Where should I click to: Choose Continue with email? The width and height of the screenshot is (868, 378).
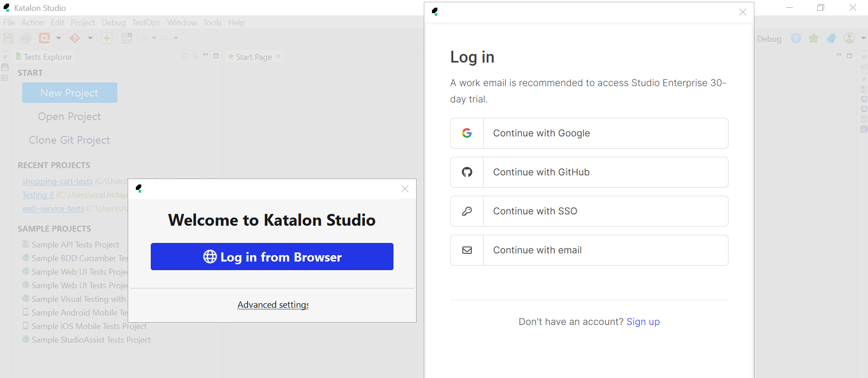click(x=589, y=250)
